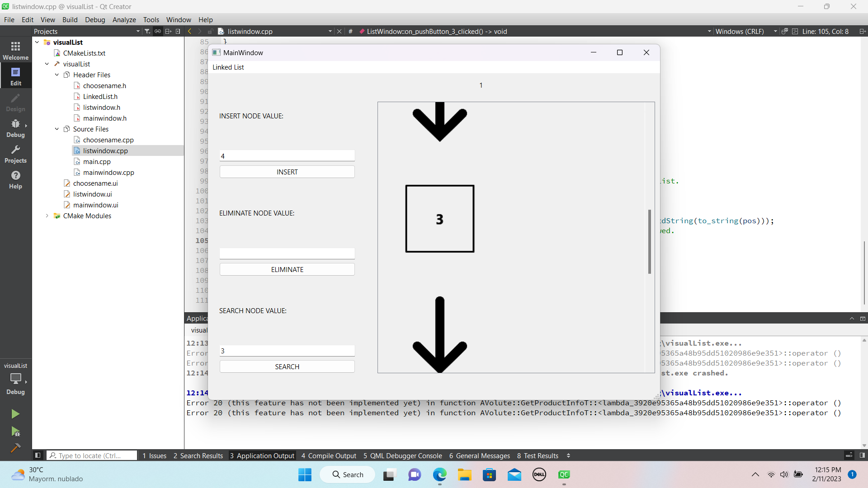Expand the CMake Modules node
This screenshot has height=488, width=868.
click(x=47, y=216)
